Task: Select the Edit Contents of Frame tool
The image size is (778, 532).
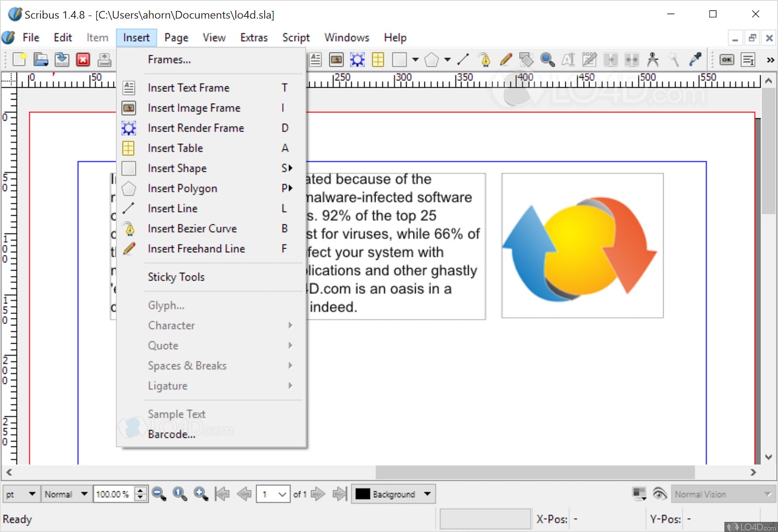Action: pyautogui.click(x=568, y=60)
